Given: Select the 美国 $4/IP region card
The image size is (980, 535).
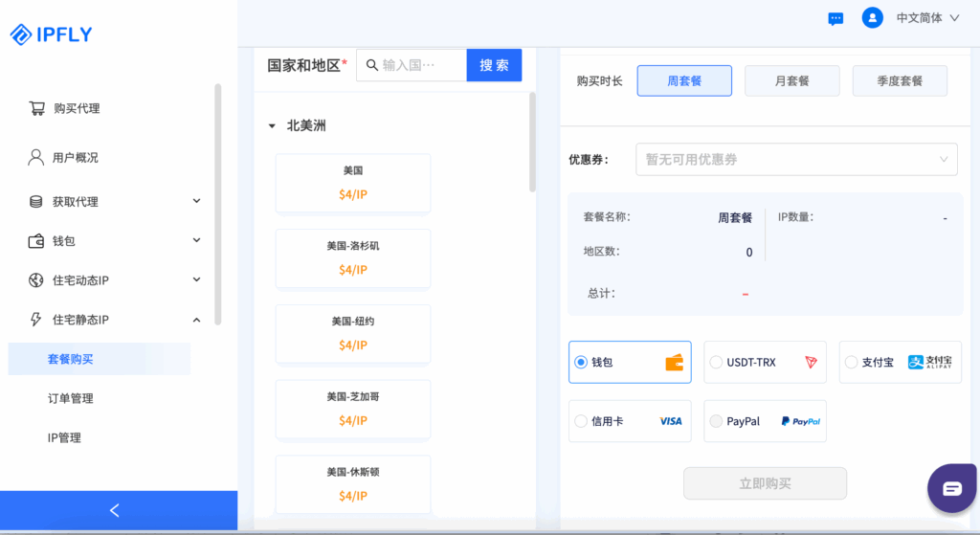Looking at the screenshot, I should tap(353, 183).
